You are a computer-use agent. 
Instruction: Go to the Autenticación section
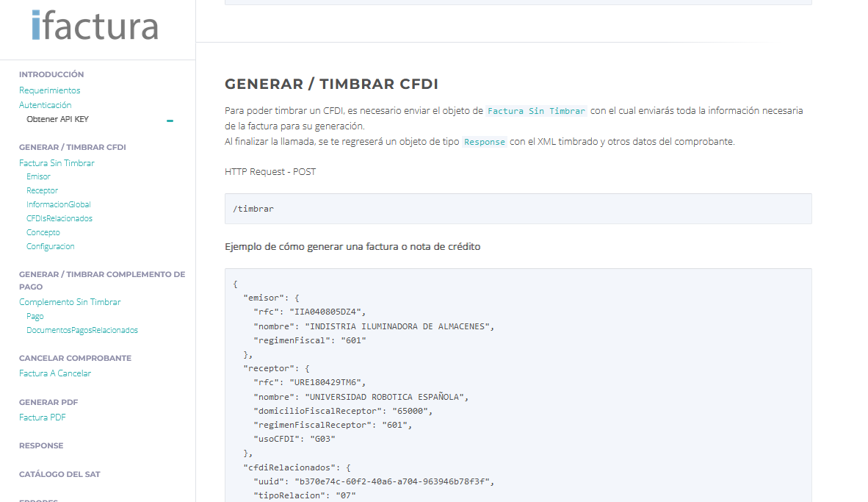(x=45, y=105)
